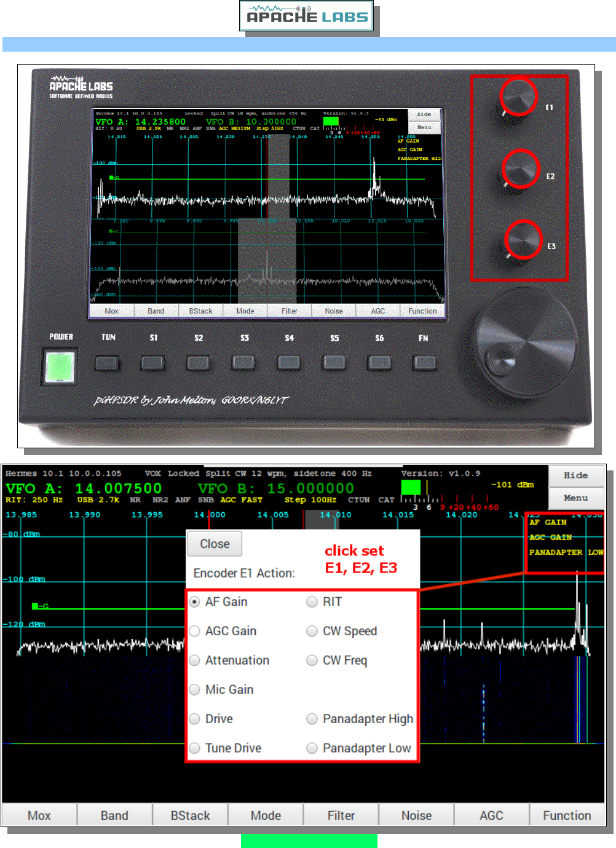Viewport: 616px width, 848px height.
Task: Click the AF GAIN encoder label
Action: [x=548, y=523]
